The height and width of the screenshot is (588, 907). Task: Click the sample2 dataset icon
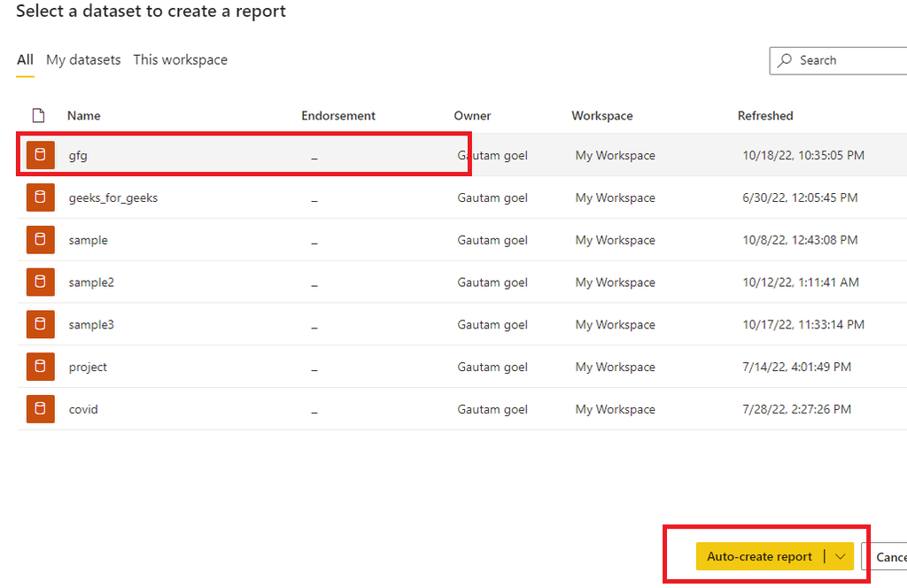(41, 282)
